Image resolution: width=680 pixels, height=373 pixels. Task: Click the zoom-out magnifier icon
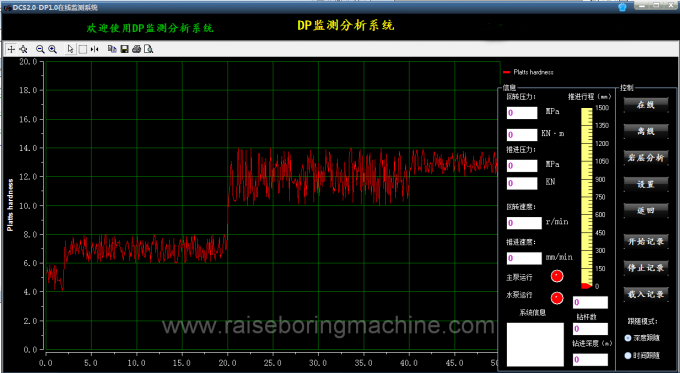click(40, 49)
